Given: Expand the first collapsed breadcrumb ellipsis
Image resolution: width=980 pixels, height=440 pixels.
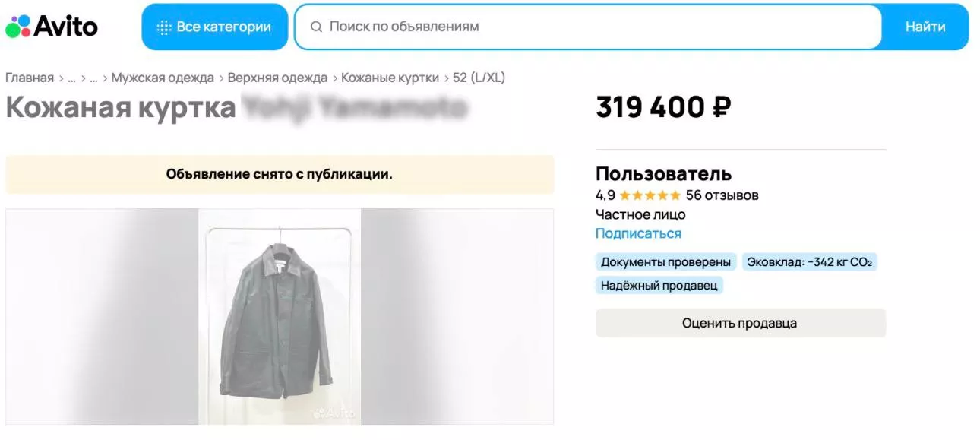Looking at the screenshot, I should 71,78.
